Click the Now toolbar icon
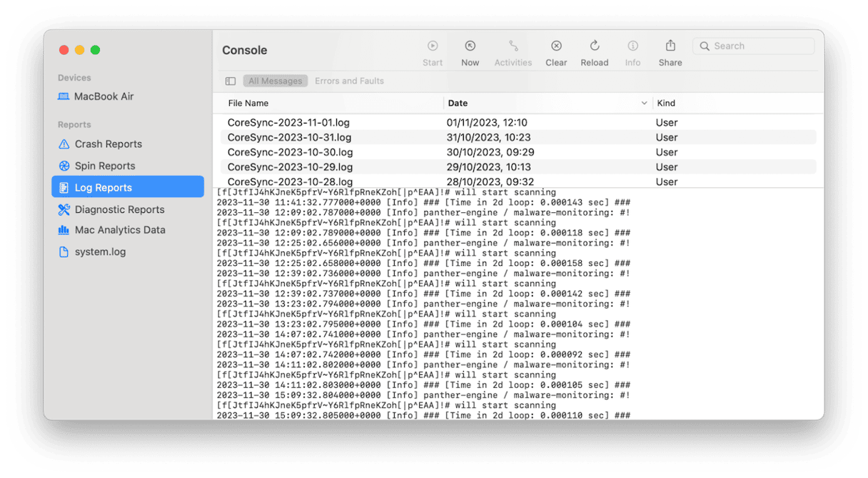The height and width of the screenshot is (478, 868). [470, 46]
